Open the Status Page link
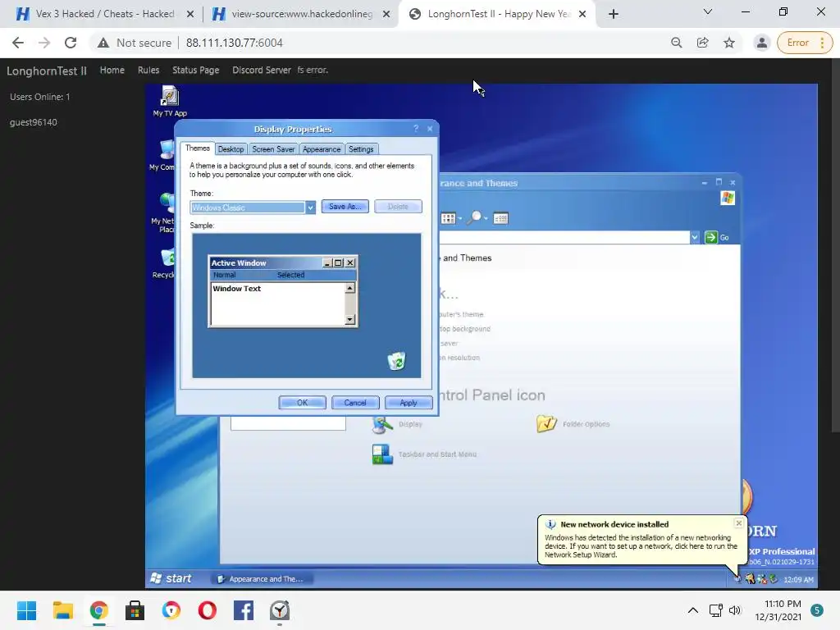Viewport: 840px width, 630px height. click(195, 71)
